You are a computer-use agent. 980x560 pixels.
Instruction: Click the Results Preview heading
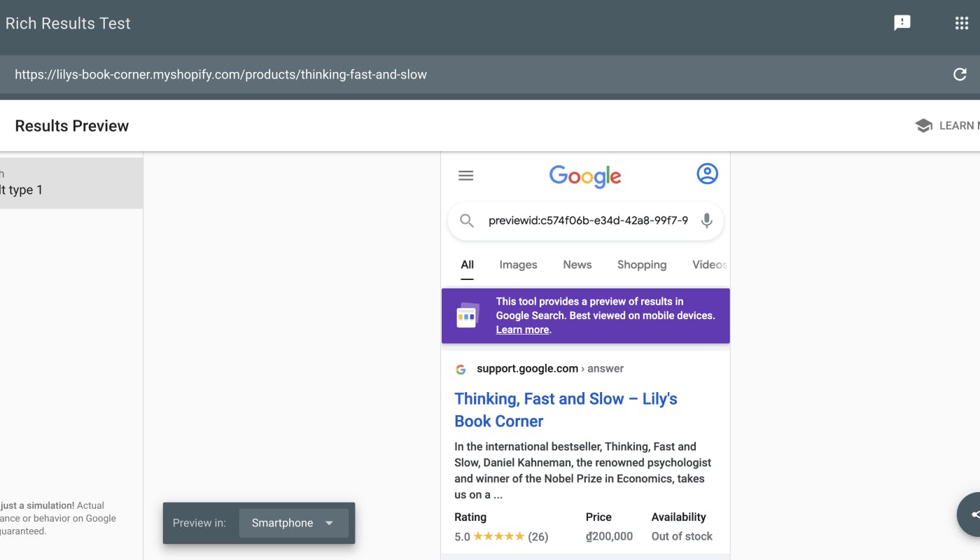pos(72,126)
